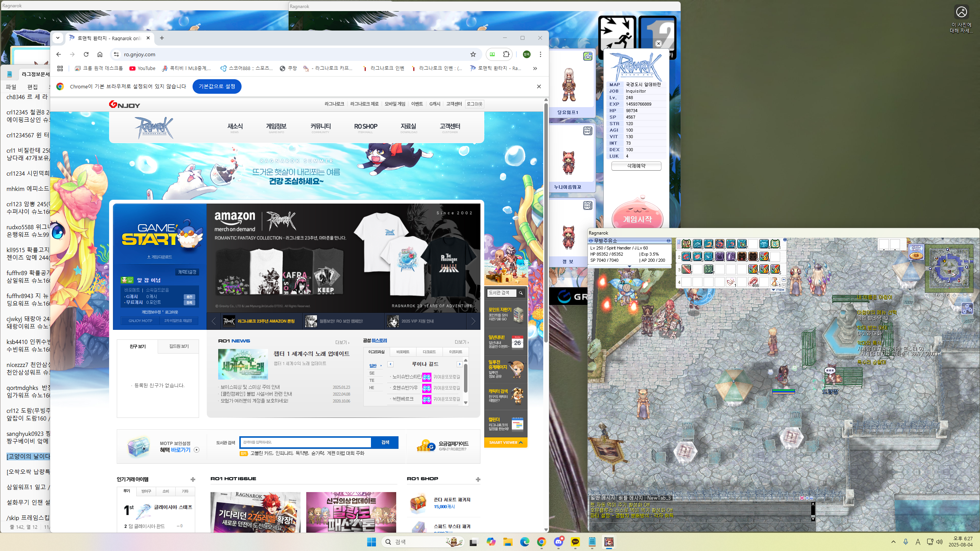980x551 pixels.
Task: Open 포인트 자판기 side panel item
Action: click(x=506, y=314)
